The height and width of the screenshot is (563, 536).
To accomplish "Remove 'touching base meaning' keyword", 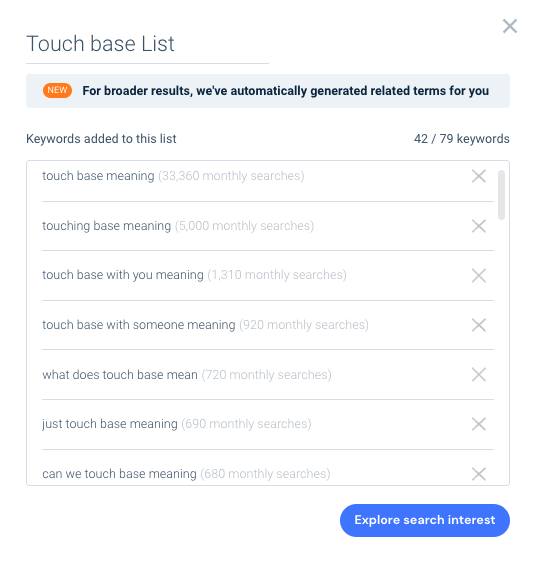I will [x=479, y=226].
